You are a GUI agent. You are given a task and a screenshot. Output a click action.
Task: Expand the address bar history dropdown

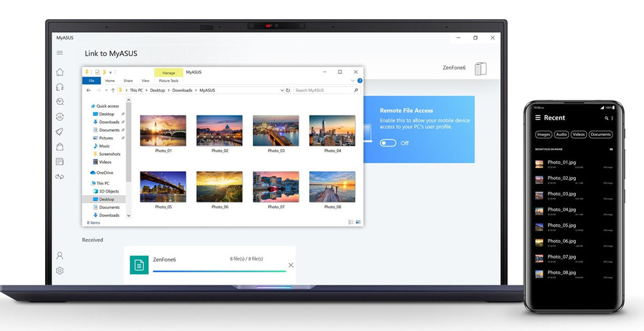(282, 90)
